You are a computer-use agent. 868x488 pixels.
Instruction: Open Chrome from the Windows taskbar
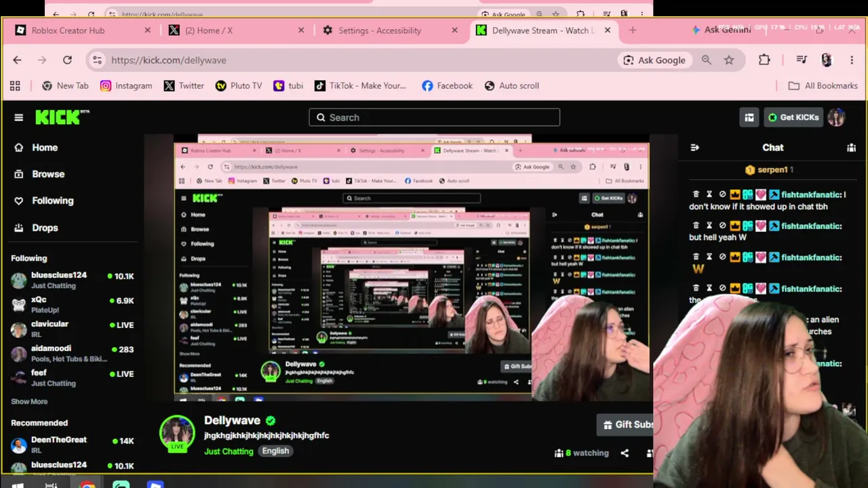(x=87, y=484)
